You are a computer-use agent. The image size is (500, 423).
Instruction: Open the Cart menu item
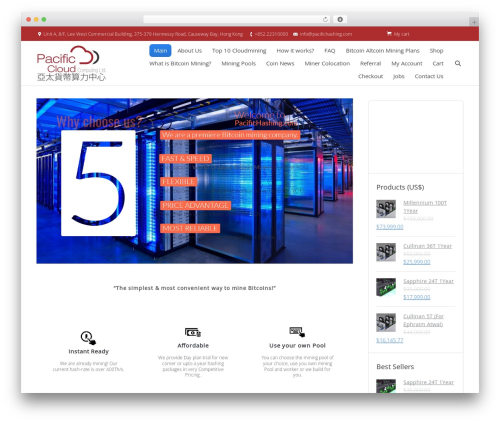pyautogui.click(x=438, y=63)
